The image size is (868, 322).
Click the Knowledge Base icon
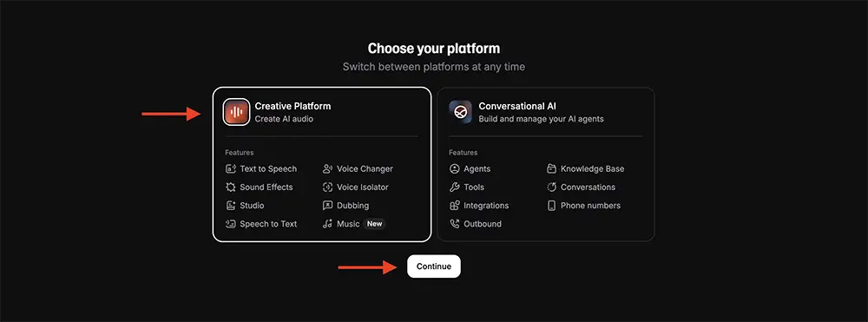551,168
